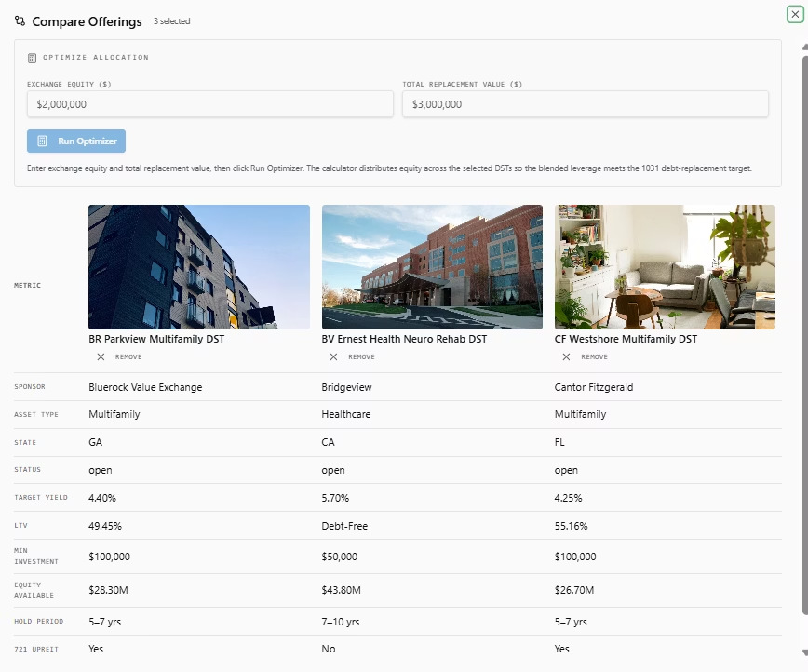Click equity available $43.80M
808x672 pixels.
tap(341, 590)
